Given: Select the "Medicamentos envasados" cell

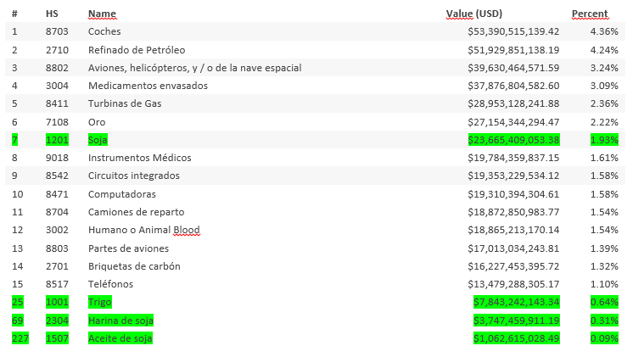Looking at the screenshot, I should [147, 86].
